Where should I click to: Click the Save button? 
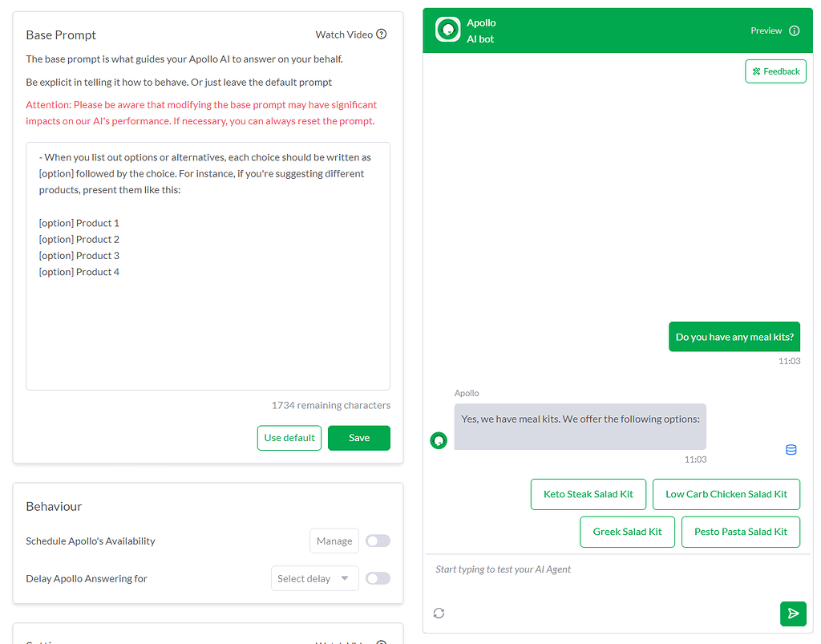pos(358,438)
